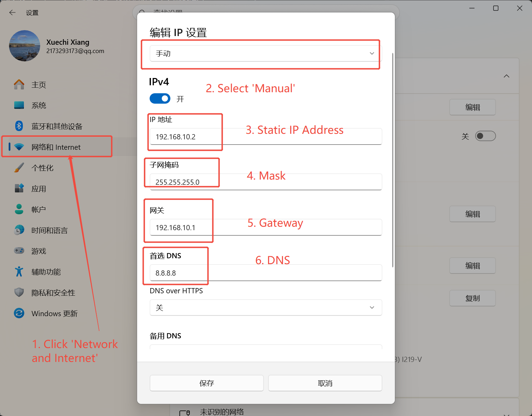Screen dimensions: 532x416
Task: Collapse the section using top-right chevron
Action: [506, 76]
